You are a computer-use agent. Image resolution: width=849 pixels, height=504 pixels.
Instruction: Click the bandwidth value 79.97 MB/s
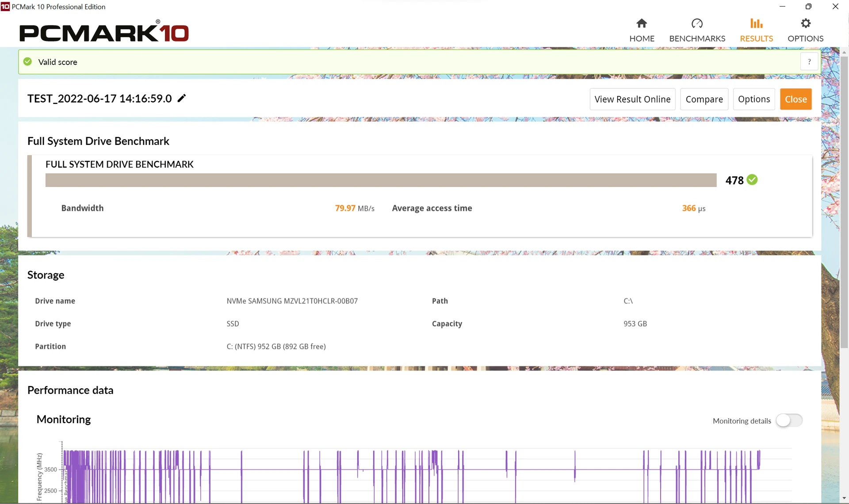click(x=354, y=208)
